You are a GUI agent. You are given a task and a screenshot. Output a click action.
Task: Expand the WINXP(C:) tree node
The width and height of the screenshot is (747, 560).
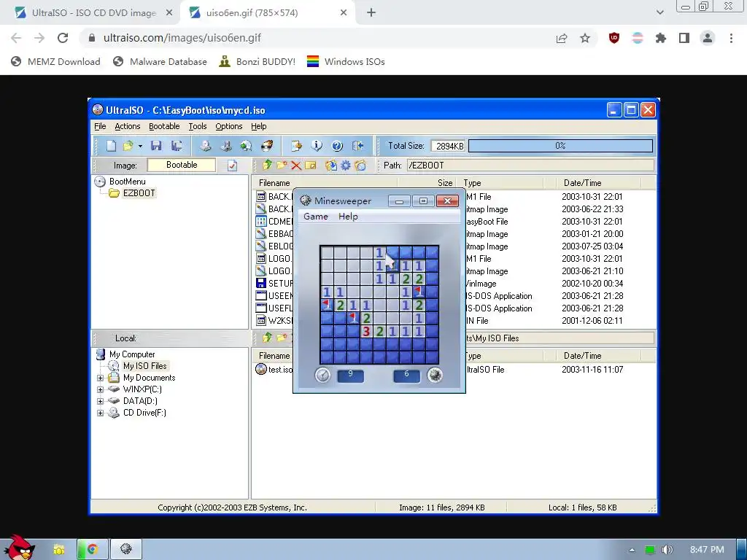pyautogui.click(x=100, y=389)
